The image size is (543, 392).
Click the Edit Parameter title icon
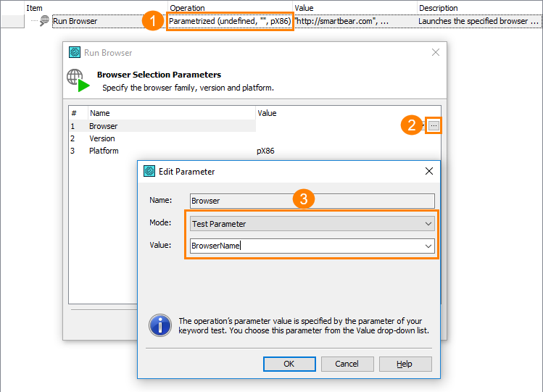pyautogui.click(x=149, y=171)
